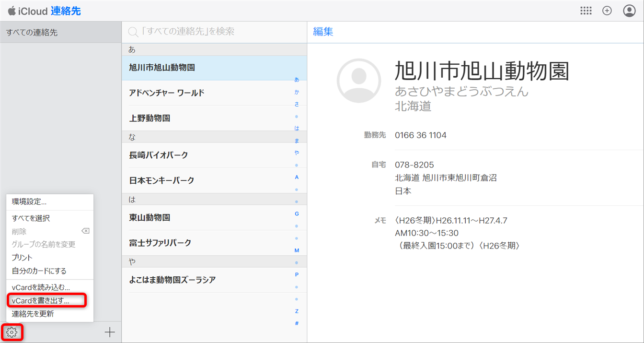The height and width of the screenshot is (343, 644).
Task: Open 富士サファリパーク contact entry
Action: (160, 243)
